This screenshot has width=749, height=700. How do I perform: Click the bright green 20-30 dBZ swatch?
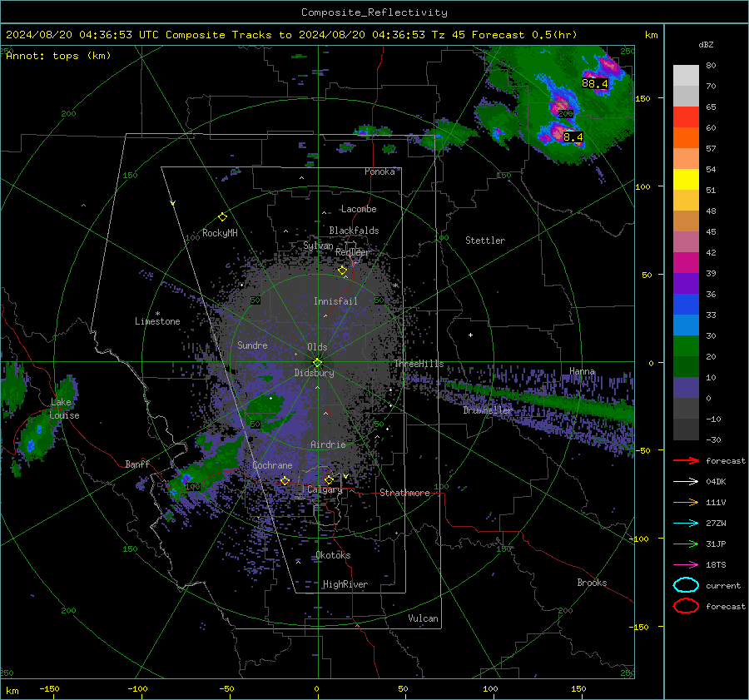pos(686,346)
